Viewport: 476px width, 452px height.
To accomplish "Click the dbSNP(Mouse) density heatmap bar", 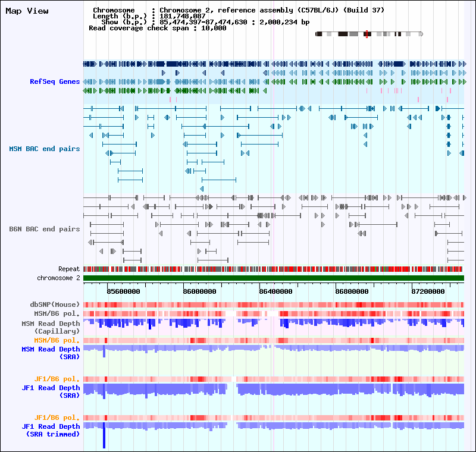I will 274,305.
